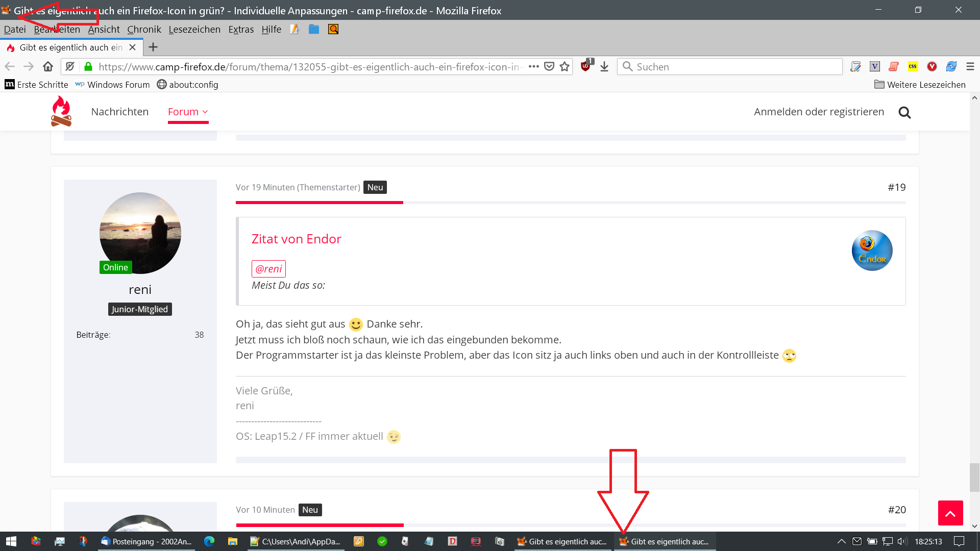Open the Firefox hamburger menu
The width and height of the screenshot is (980, 551).
[970, 66]
